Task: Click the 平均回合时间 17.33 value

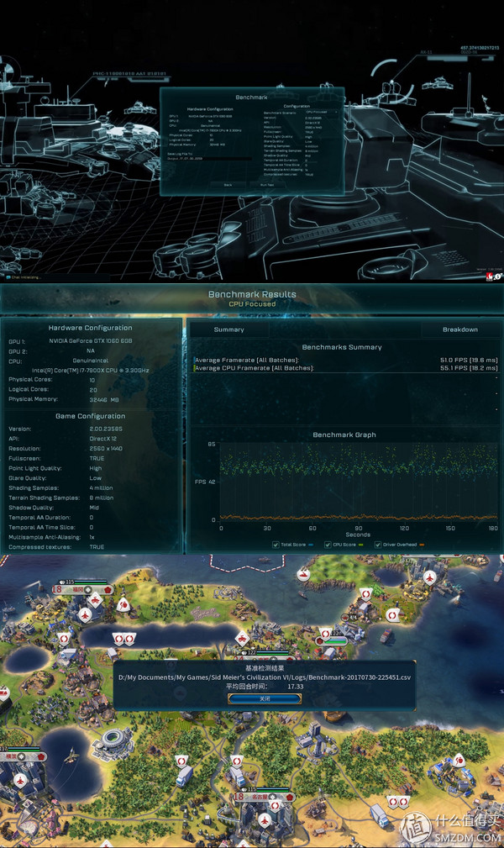Action: 296,687
